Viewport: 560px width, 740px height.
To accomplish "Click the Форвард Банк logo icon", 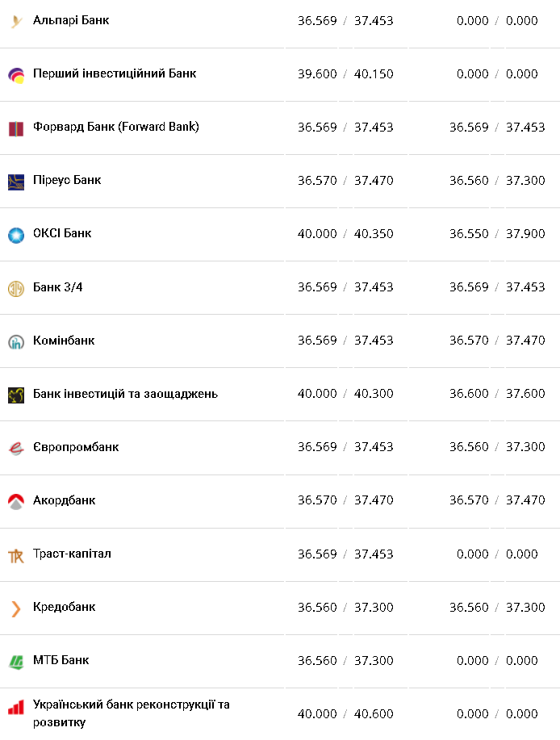I will (16, 128).
